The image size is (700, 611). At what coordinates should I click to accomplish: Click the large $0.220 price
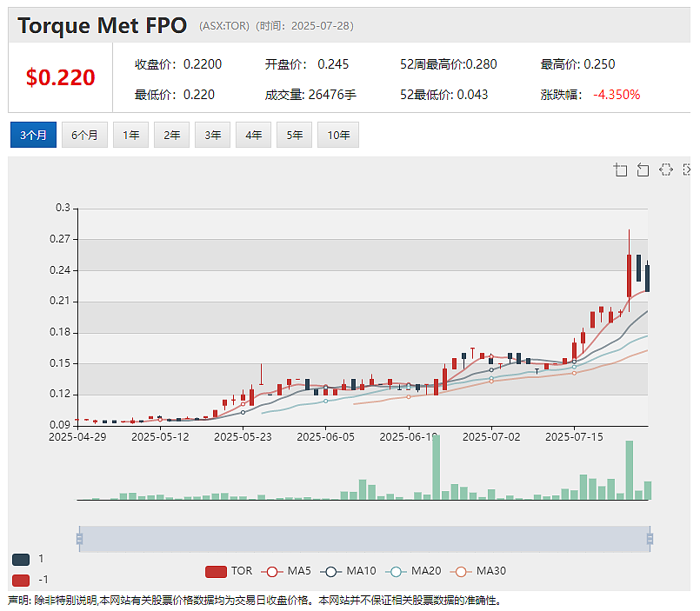[x=60, y=77]
